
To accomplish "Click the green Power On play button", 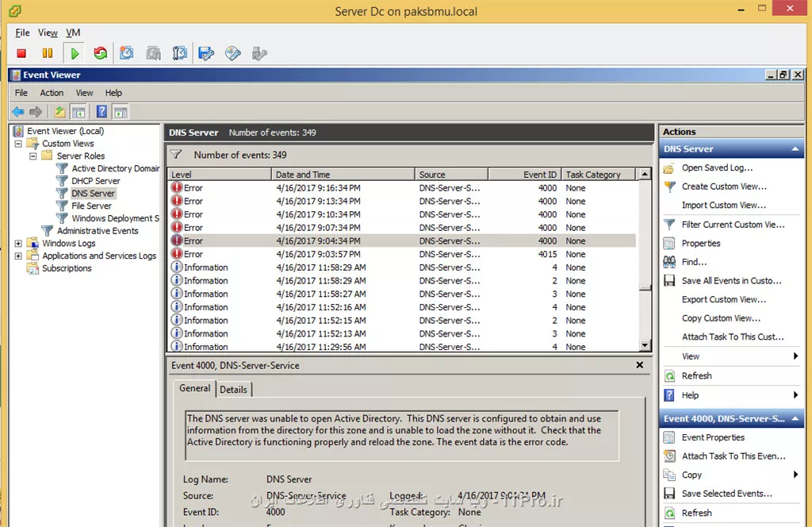I will (75, 53).
